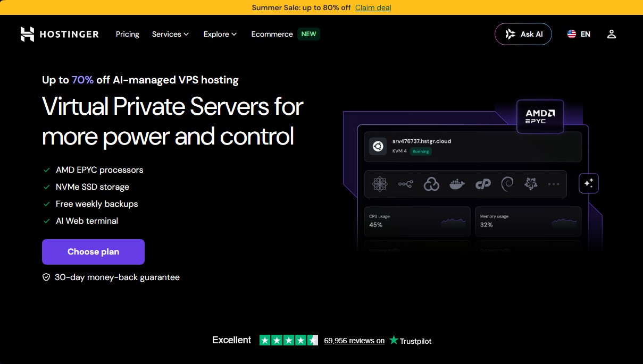643x364 pixels.
Task: Select the flower-shaped OS icon before dots
Action: point(531,184)
